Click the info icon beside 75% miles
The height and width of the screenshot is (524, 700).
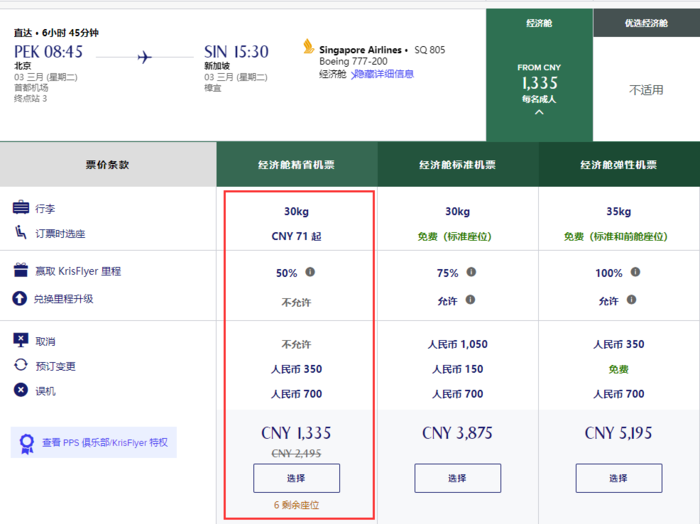(471, 272)
